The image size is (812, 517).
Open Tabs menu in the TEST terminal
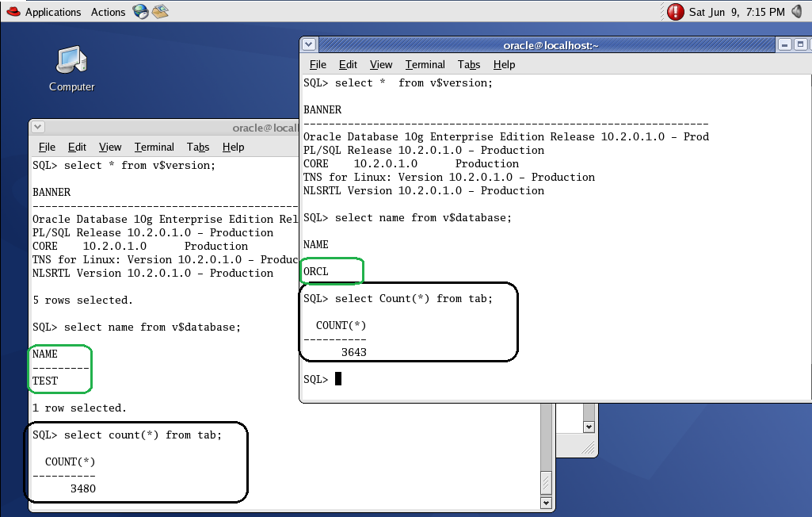pos(198,147)
